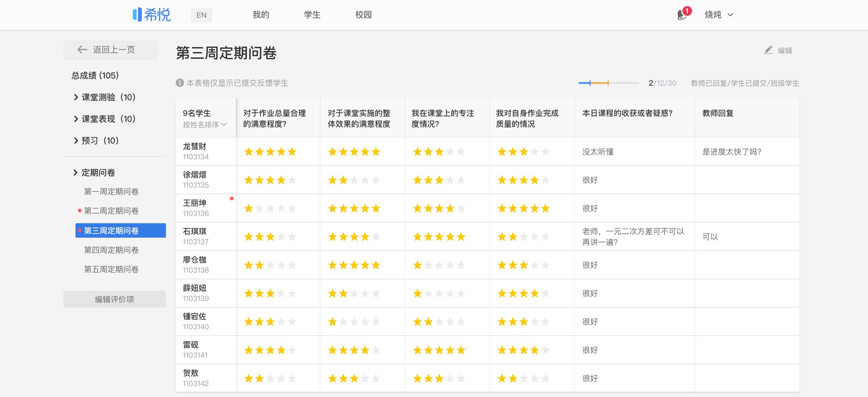Image resolution: width=868 pixels, height=397 pixels.
Task: Switch language with the EN toggle
Action: click(201, 15)
